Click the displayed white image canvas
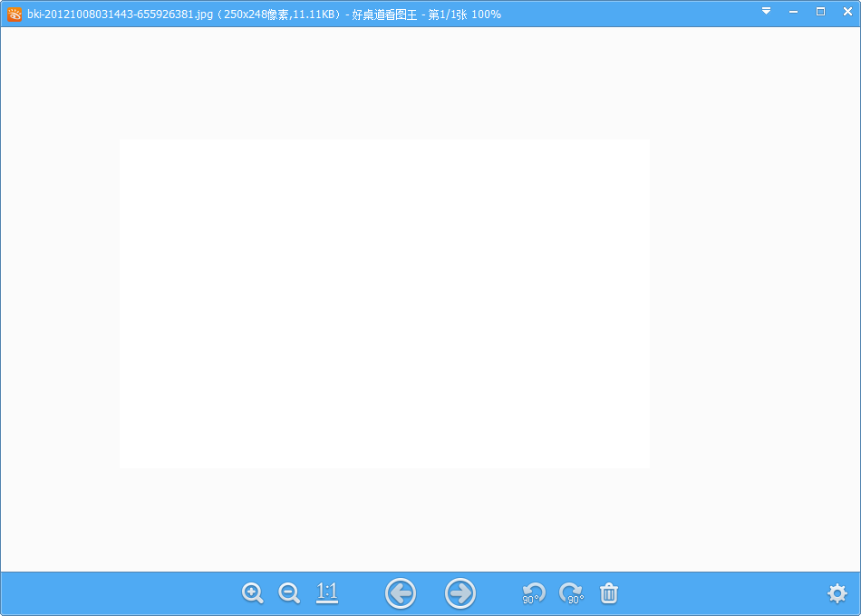This screenshot has height=616, width=861. tap(384, 303)
